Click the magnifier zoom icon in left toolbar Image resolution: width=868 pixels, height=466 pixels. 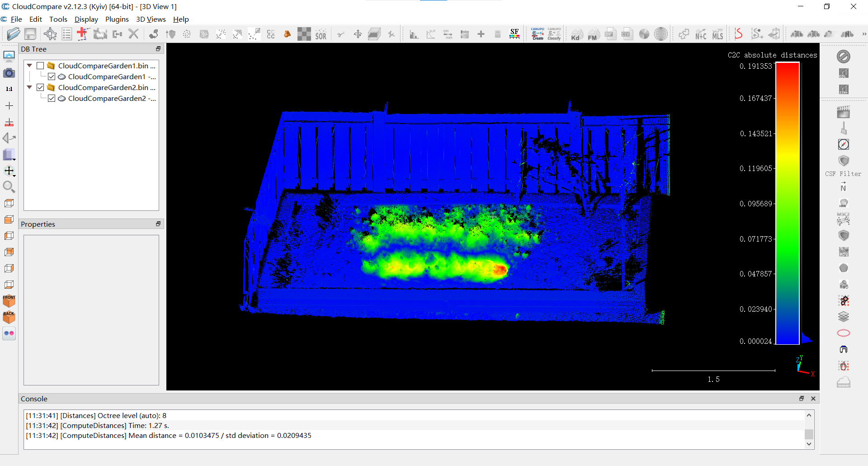(9, 186)
